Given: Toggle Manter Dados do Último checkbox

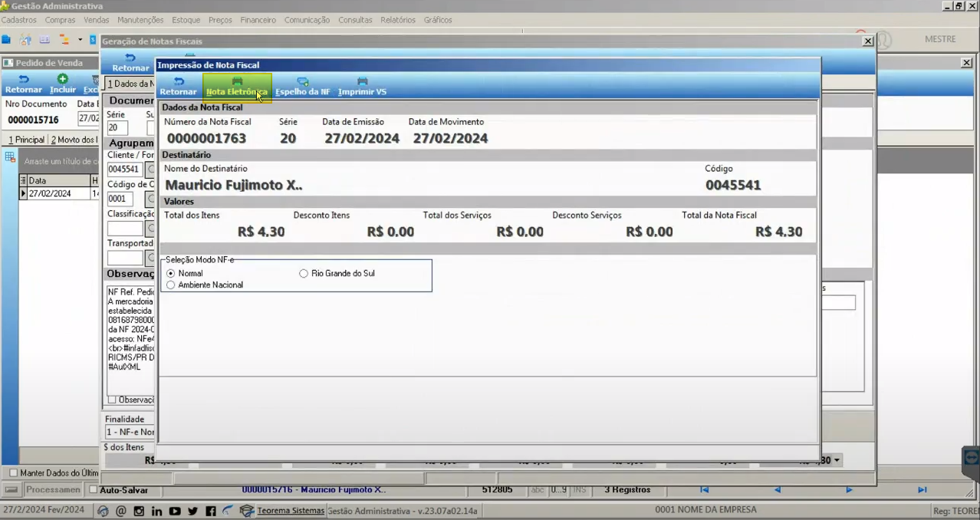Looking at the screenshot, I should [x=13, y=472].
